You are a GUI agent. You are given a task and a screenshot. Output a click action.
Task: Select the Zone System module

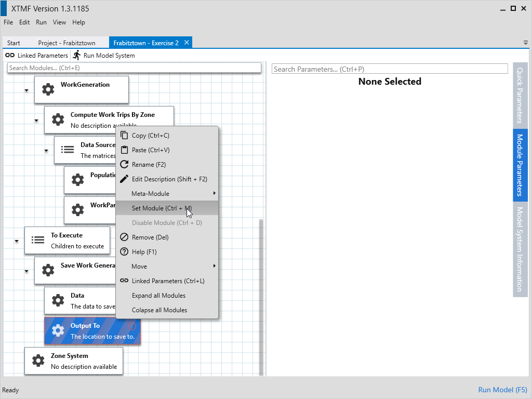pos(74,361)
